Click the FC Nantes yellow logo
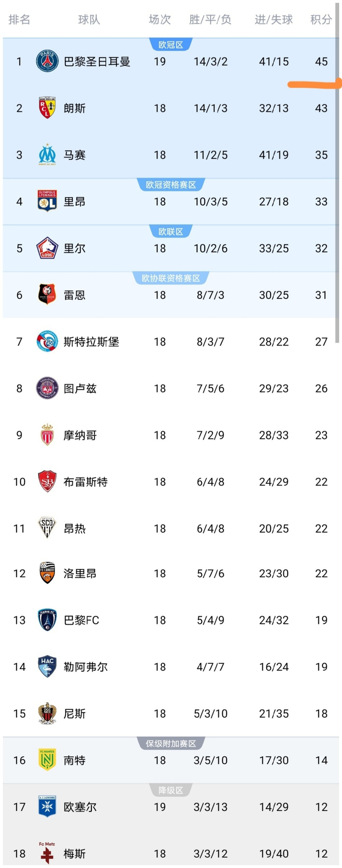Viewport: 342px width, 868px height. (47, 760)
